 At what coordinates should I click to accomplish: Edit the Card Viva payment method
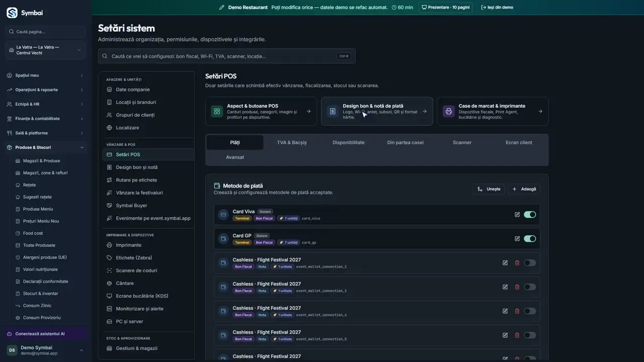[x=517, y=215]
